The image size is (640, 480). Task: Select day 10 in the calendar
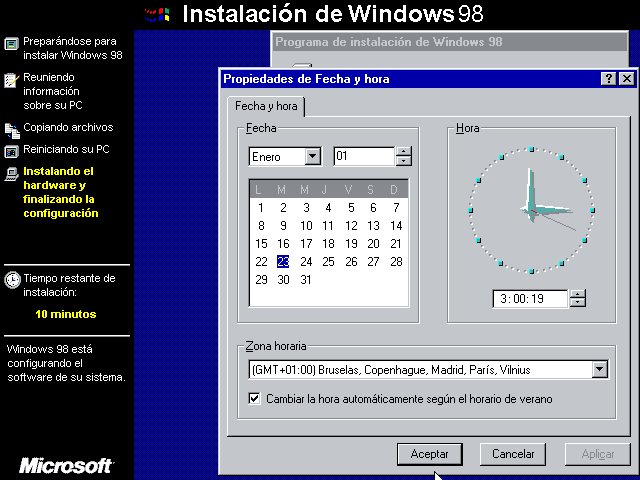tap(306, 226)
